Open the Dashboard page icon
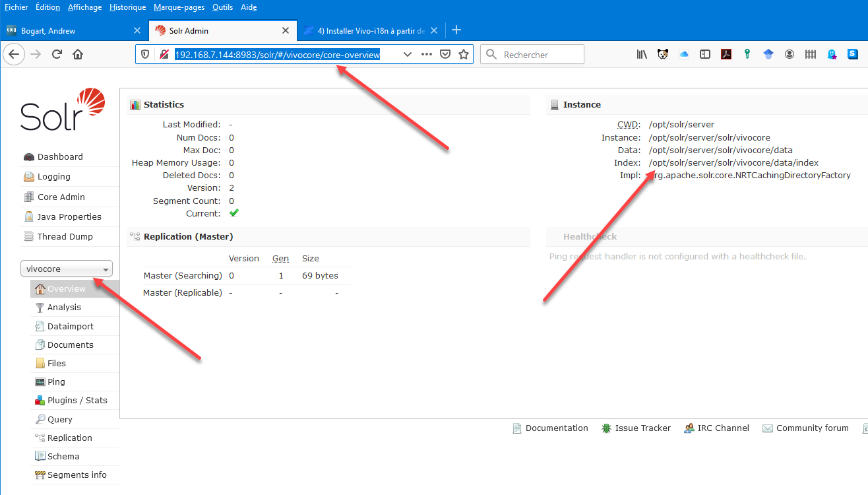This screenshot has width=868, height=495. [28, 157]
